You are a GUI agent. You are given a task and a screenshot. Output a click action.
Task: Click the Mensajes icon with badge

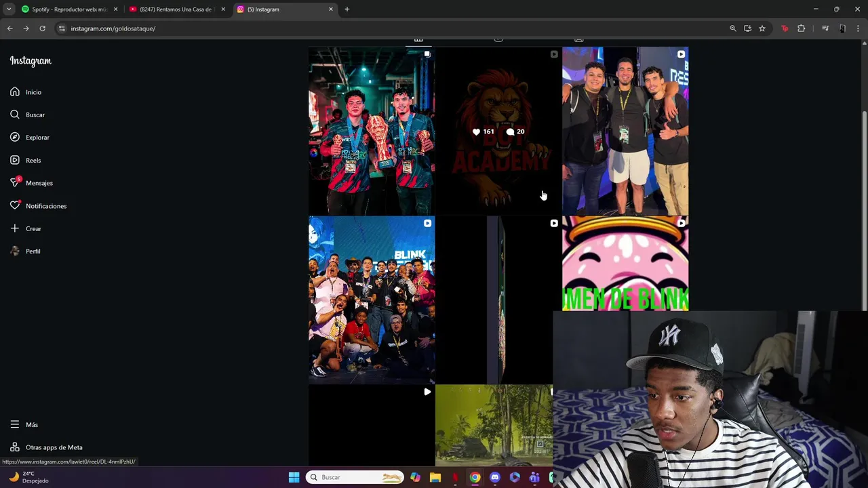(15, 182)
